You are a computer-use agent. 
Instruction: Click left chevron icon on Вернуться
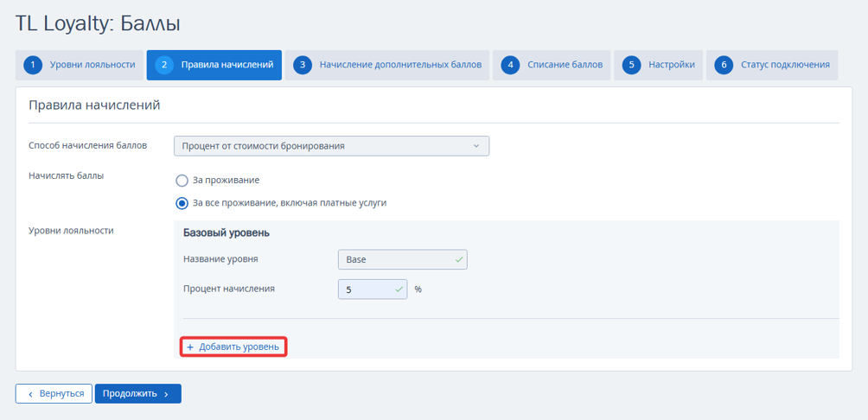(x=30, y=394)
